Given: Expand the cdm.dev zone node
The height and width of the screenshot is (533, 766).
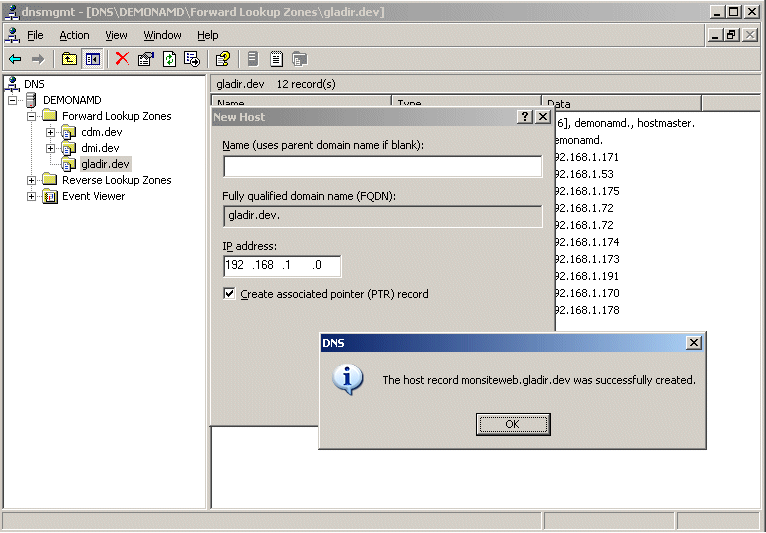Looking at the screenshot, I should click(50, 132).
